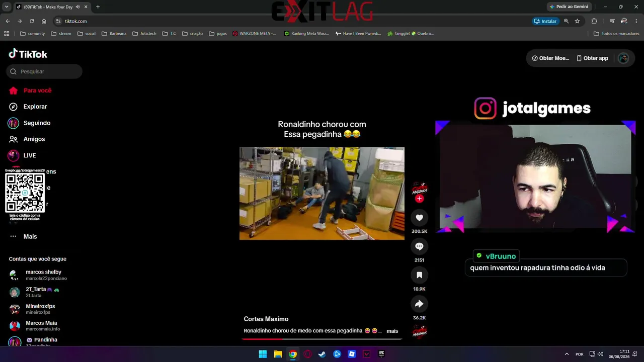Open the Cortes Maximo author name

[x=266, y=319]
